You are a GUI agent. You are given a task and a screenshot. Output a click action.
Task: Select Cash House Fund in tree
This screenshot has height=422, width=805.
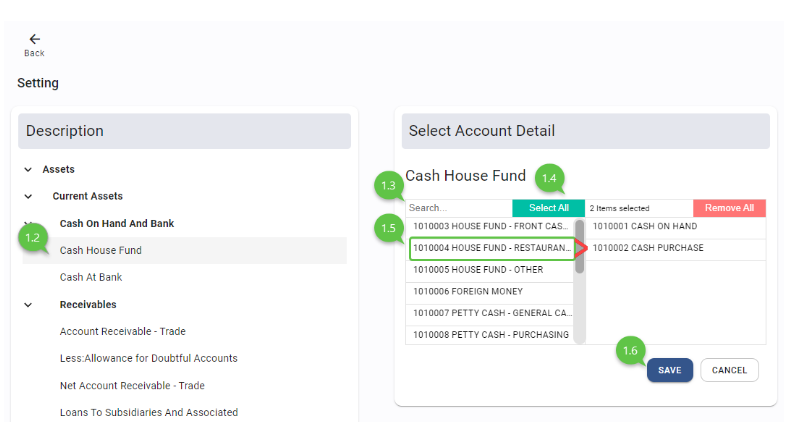pyautogui.click(x=101, y=251)
